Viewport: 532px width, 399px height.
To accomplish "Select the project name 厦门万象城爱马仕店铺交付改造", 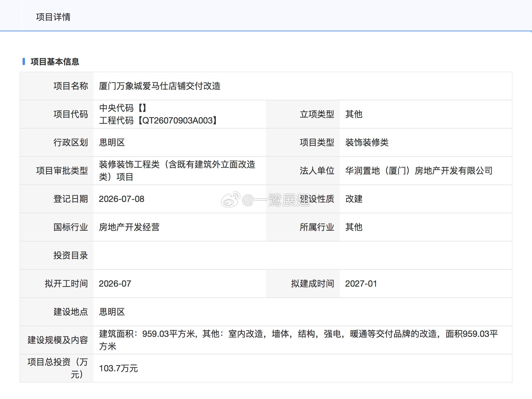I will [x=160, y=86].
